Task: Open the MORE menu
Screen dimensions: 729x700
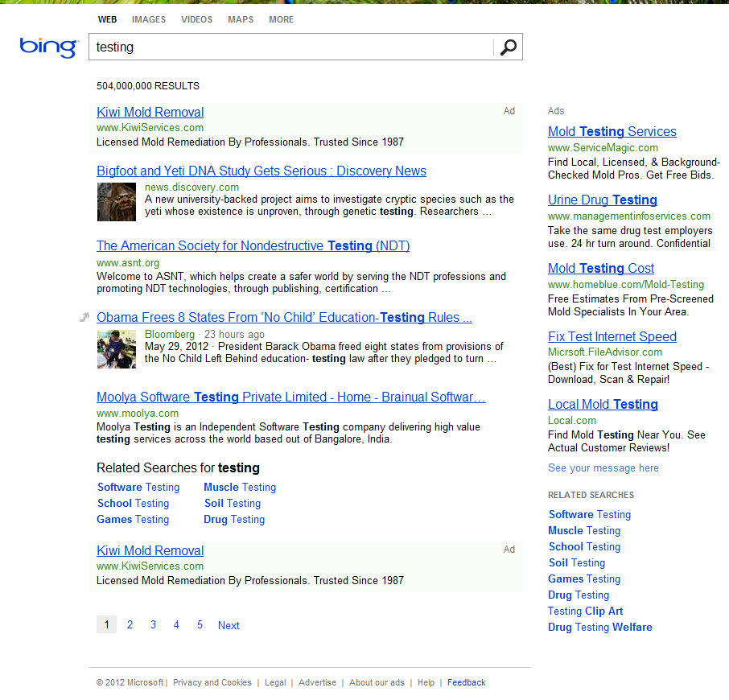Action: click(x=282, y=19)
